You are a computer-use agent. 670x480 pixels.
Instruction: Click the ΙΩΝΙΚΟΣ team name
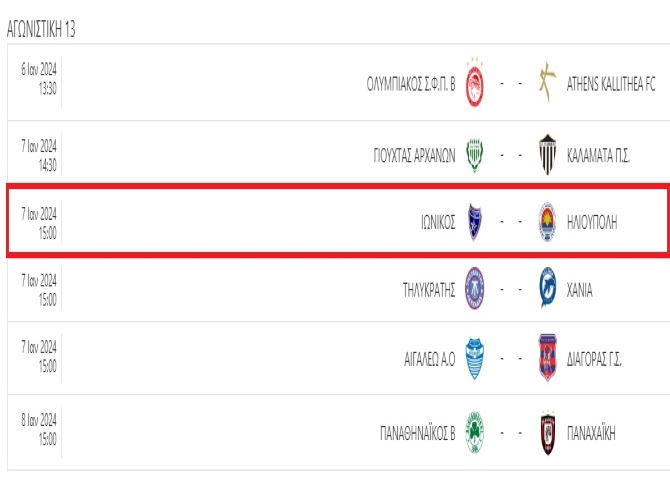tap(438, 222)
